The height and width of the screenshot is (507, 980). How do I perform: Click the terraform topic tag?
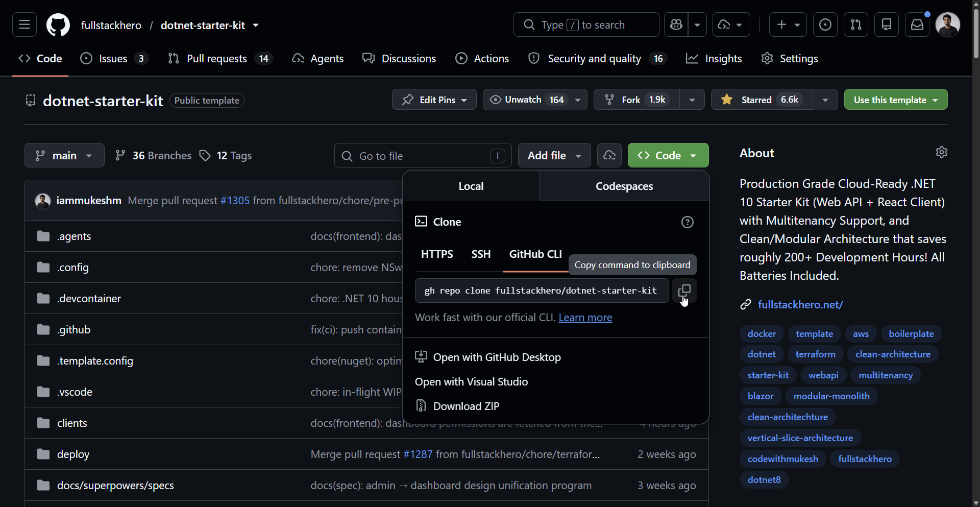coord(815,354)
